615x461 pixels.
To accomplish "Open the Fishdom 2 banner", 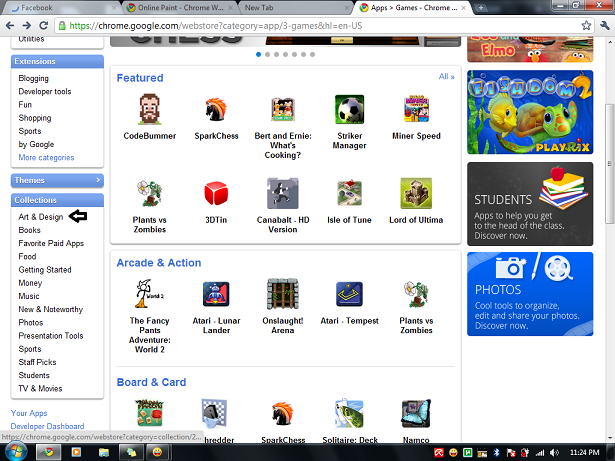I will pyautogui.click(x=530, y=112).
